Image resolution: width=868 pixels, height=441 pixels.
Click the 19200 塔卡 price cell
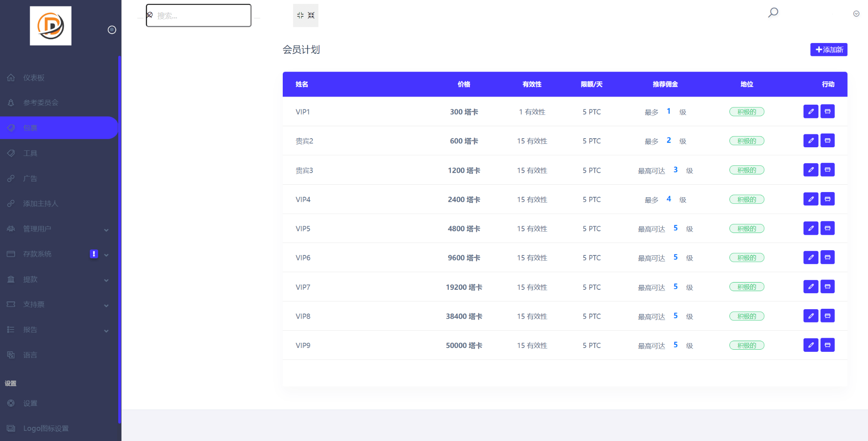(x=464, y=287)
